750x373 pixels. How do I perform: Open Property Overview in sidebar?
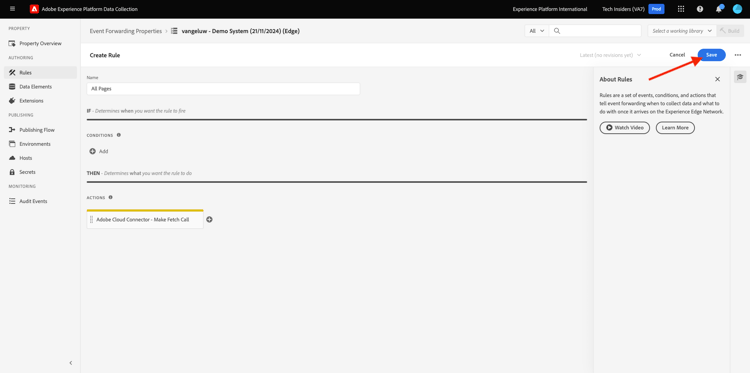pyautogui.click(x=40, y=44)
